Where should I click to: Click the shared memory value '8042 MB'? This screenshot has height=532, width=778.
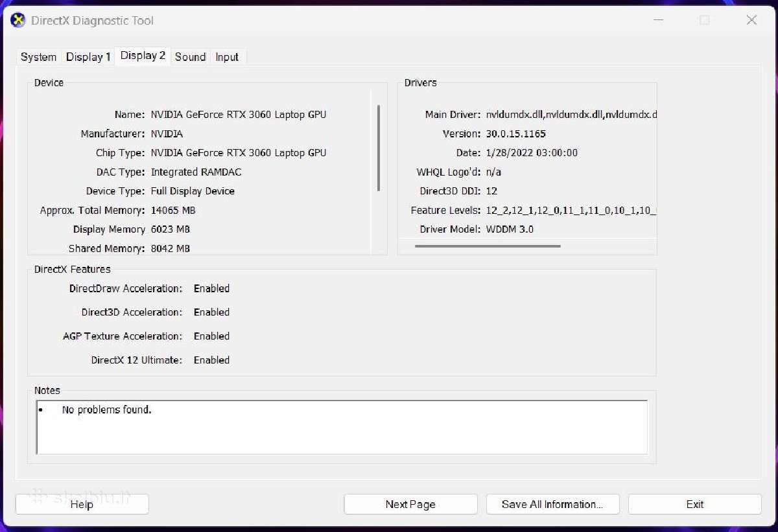pos(171,248)
